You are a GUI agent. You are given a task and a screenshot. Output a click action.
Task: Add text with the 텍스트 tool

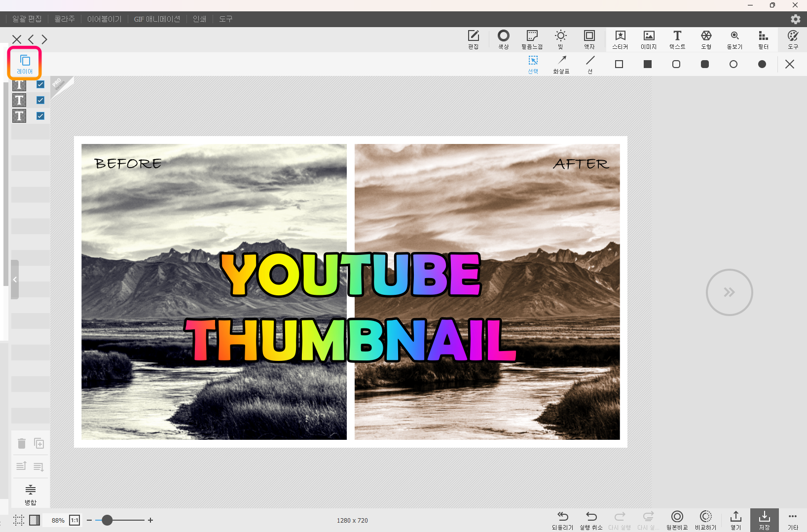pos(677,39)
